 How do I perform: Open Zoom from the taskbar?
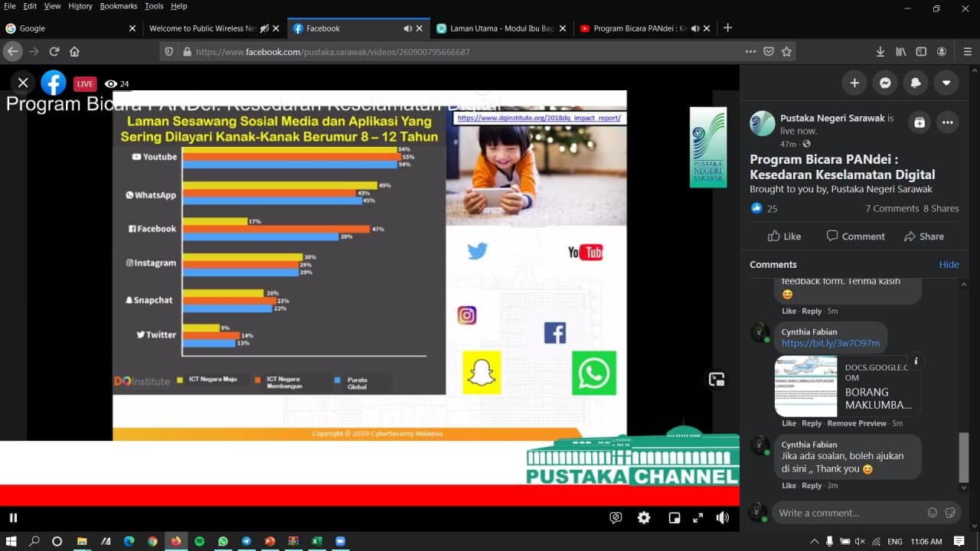click(x=340, y=541)
